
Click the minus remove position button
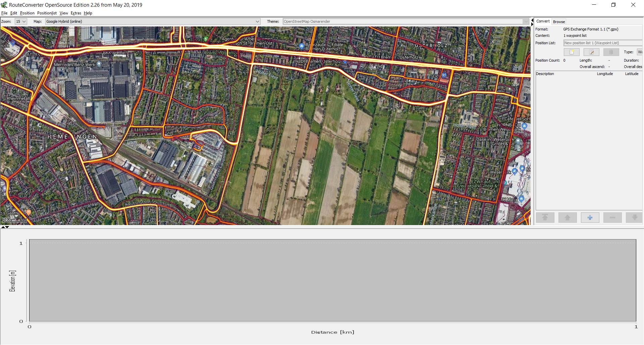(x=612, y=218)
